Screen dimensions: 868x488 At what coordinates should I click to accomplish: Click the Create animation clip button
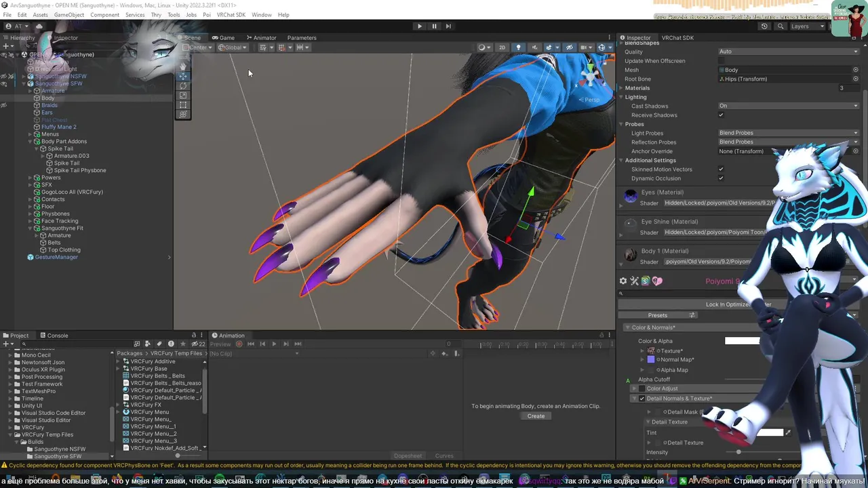pyautogui.click(x=536, y=416)
